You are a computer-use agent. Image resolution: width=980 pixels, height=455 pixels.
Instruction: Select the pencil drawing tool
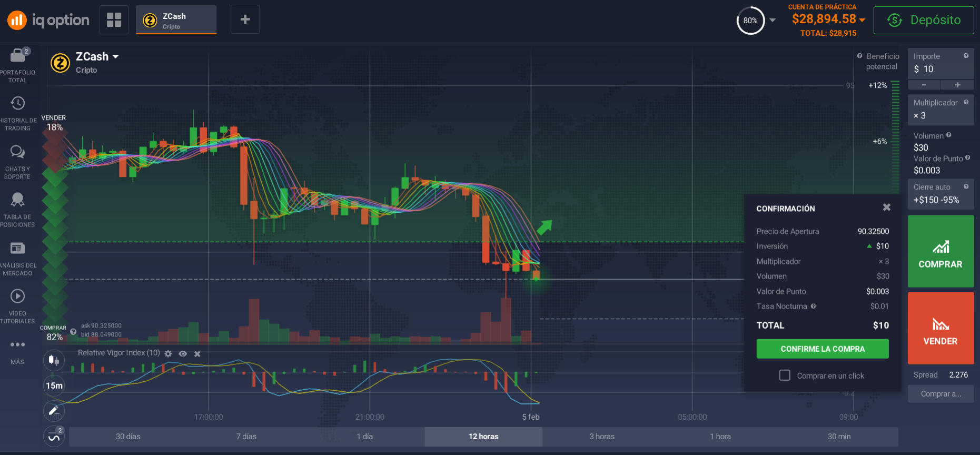pyautogui.click(x=54, y=411)
